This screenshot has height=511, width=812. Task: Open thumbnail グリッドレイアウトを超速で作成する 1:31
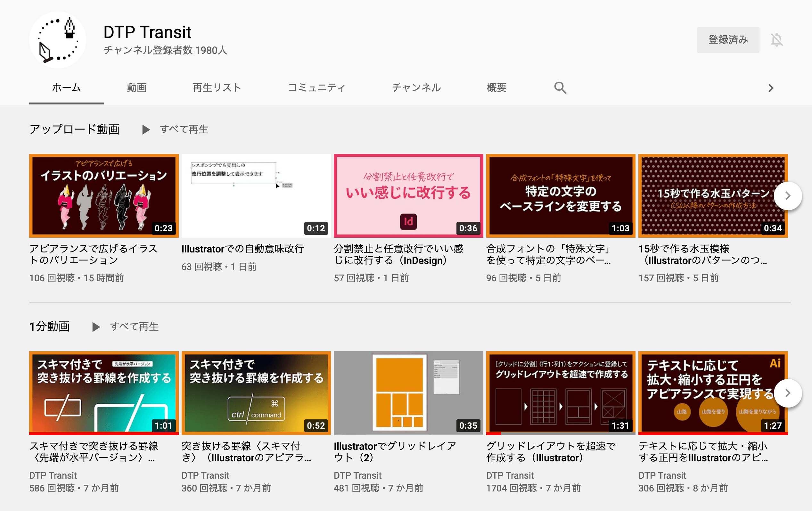tap(561, 393)
